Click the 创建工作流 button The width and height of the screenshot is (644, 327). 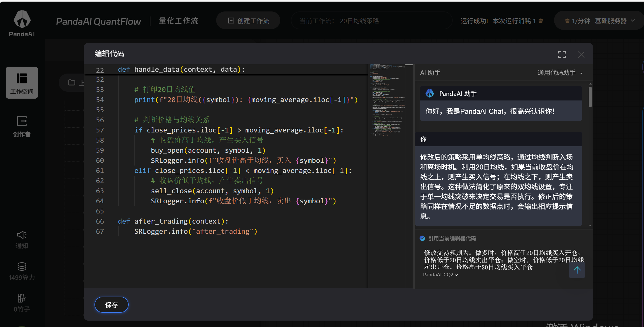(248, 21)
